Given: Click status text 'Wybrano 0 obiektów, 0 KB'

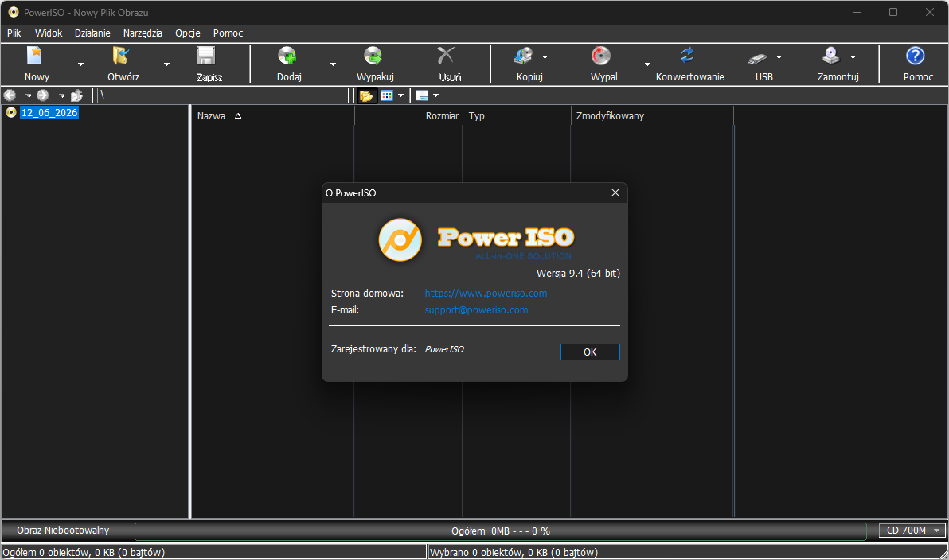Looking at the screenshot, I should pyautogui.click(x=514, y=552).
